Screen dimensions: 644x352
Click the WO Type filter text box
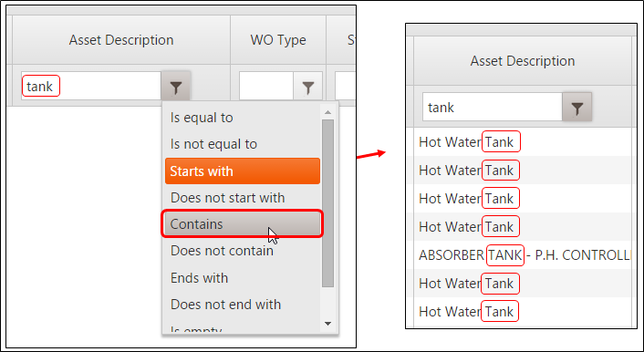266,87
